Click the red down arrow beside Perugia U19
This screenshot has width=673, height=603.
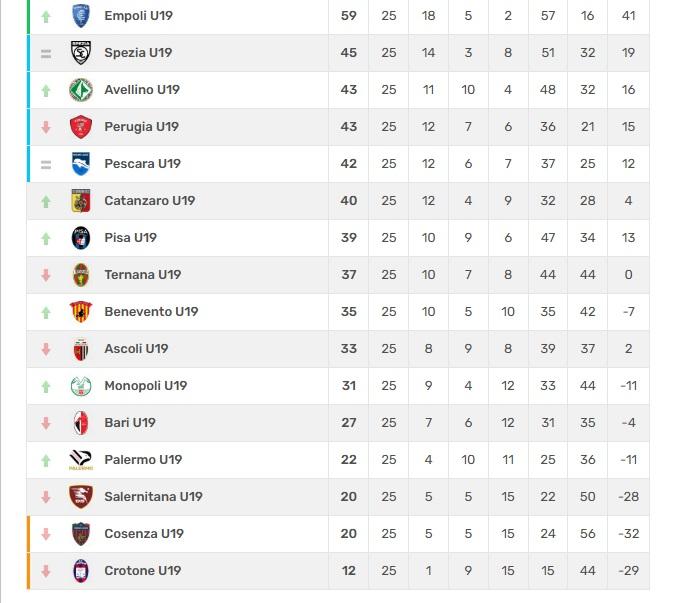tap(46, 127)
